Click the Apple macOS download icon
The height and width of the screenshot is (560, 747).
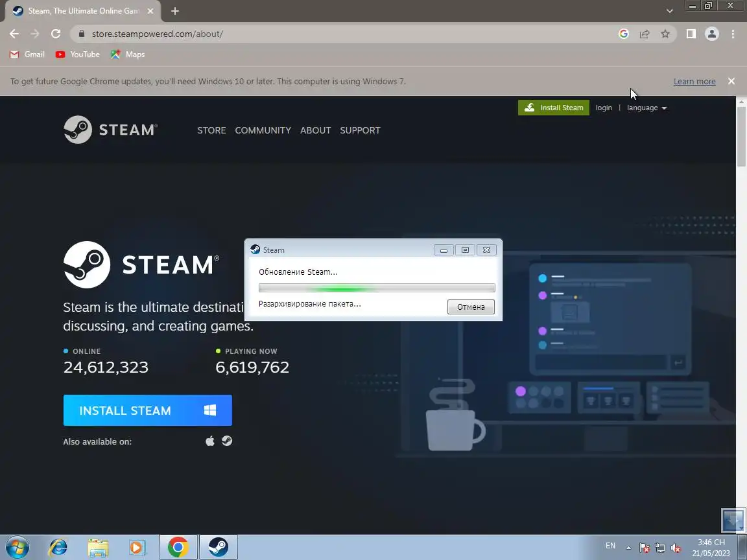coord(209,441)
